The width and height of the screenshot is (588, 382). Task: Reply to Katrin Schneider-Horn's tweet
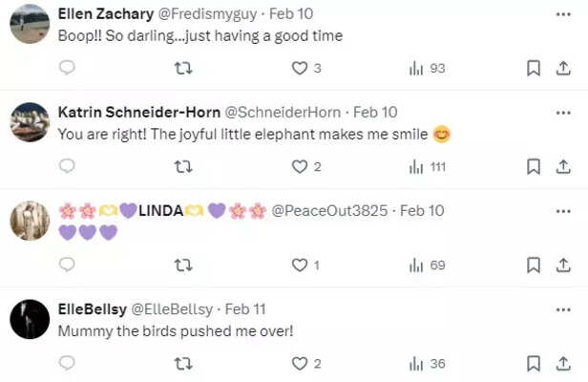pyautogui.click(x=67, y=166)
